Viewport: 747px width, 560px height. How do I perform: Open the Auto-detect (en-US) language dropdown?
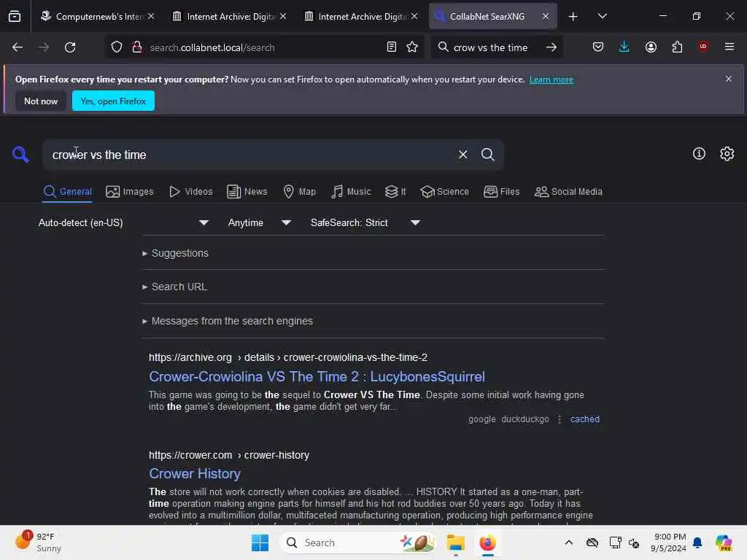[123, 222]
